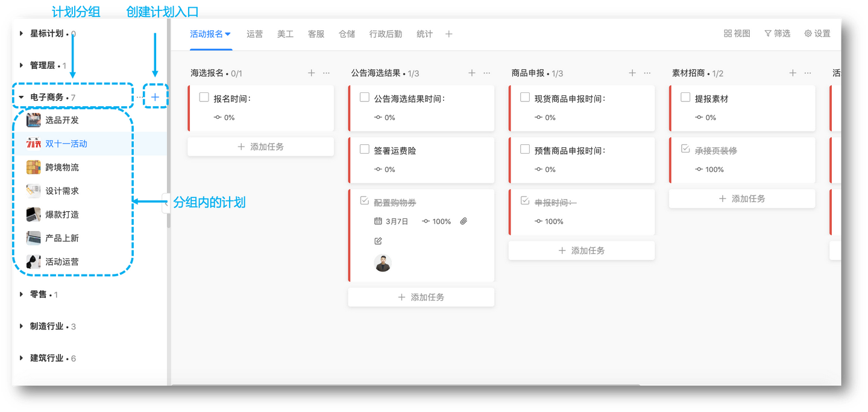Click attachment paperclip on 配置购物券 card
Viewport: 868px width, 412px height.
[464, 221]
